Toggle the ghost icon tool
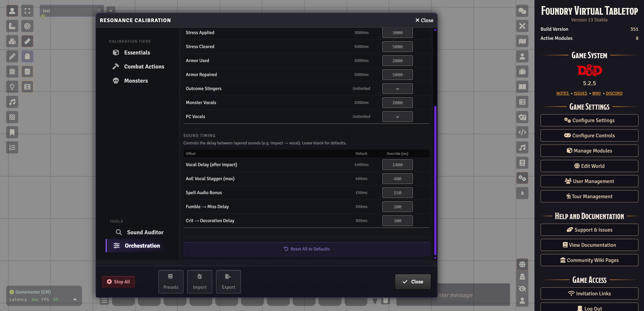The image size is (644, 311). (27, 56)
